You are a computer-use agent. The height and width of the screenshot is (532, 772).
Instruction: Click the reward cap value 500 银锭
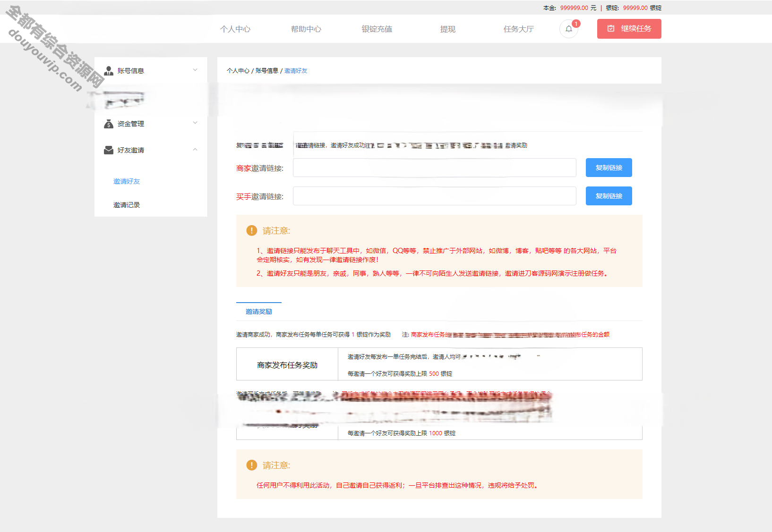(x=440, y=373)
